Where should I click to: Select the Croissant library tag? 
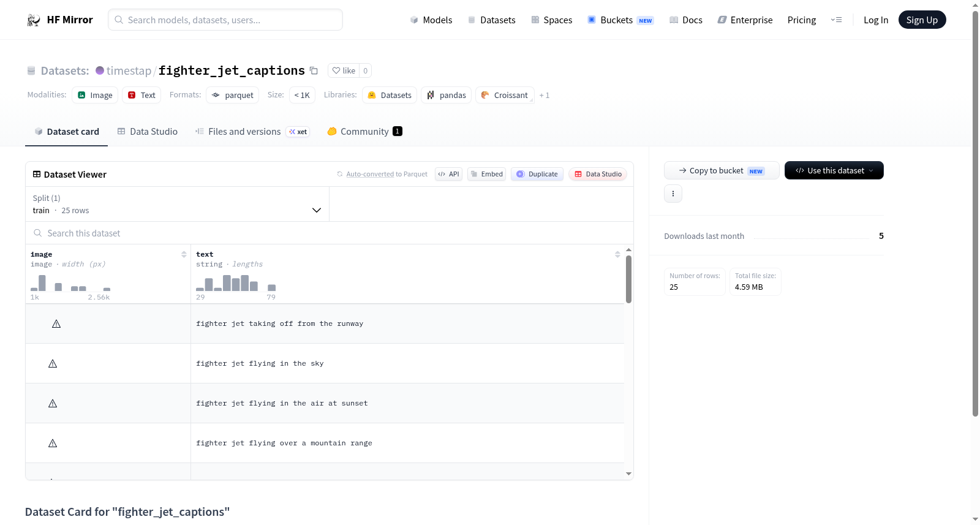pyautogui.click(x=505, y=95)
